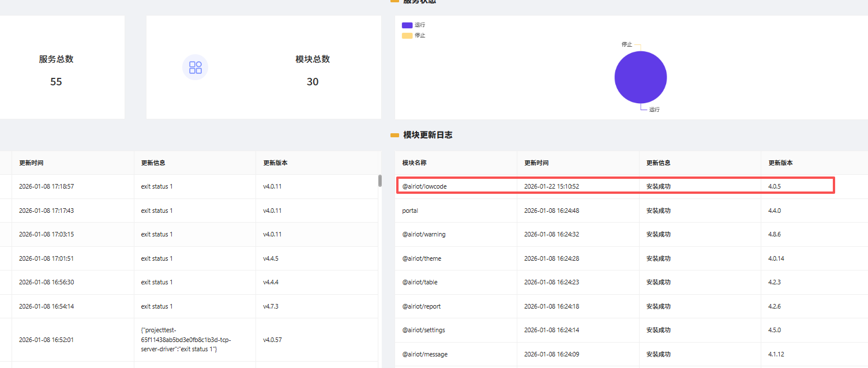Click the purple pie chart slice
This screenshot has height=368, width=868.
click(640, 77)
